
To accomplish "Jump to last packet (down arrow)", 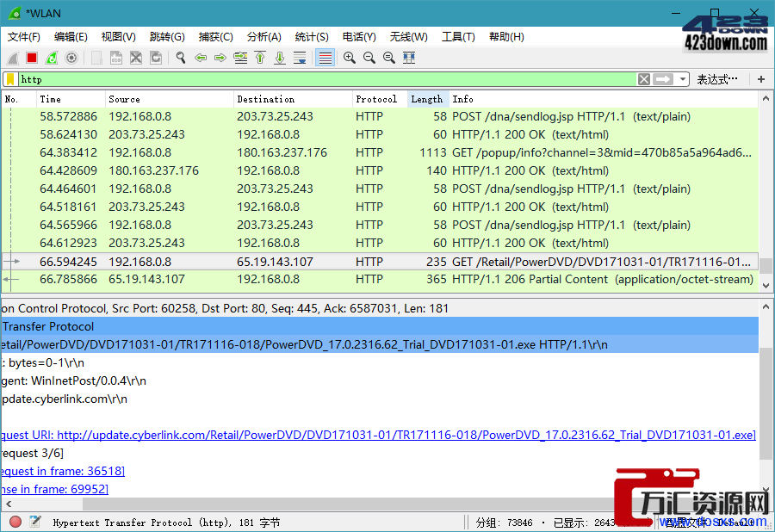I will (x=280, y=58).
